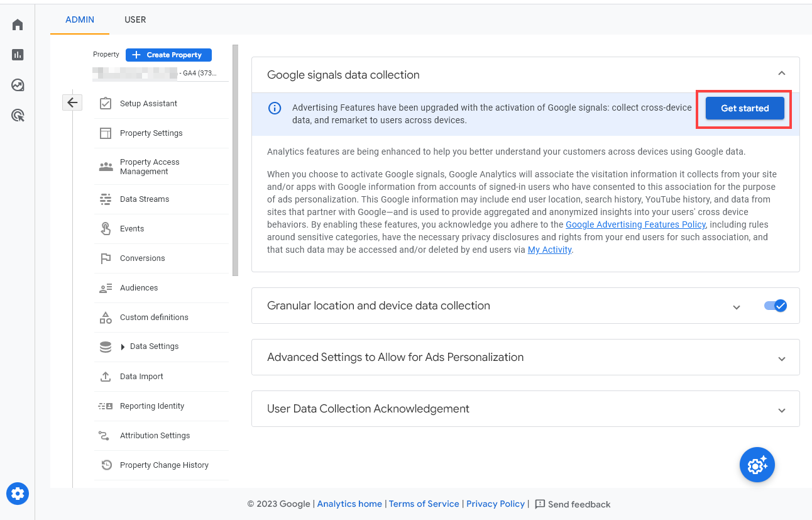Viewport: 812px width, 520px height.
Task: Select the ADMIN tab
Action: [x=79, y=19]
